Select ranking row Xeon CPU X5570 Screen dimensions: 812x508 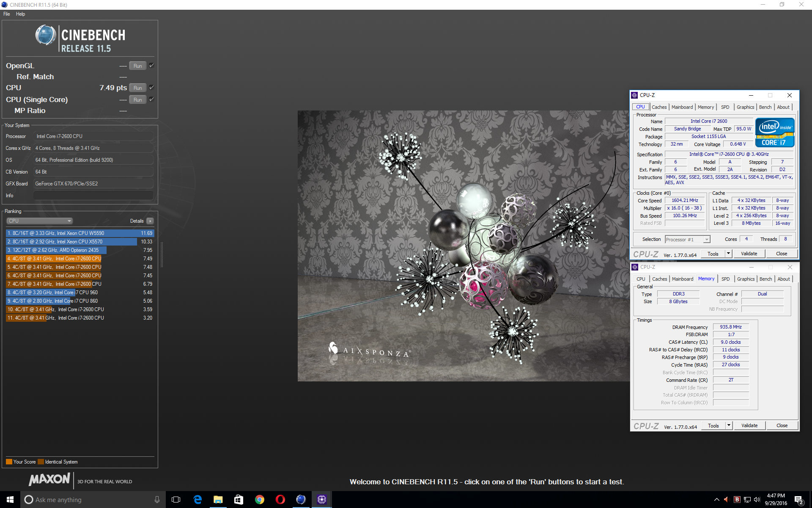(x=80, y=242)
